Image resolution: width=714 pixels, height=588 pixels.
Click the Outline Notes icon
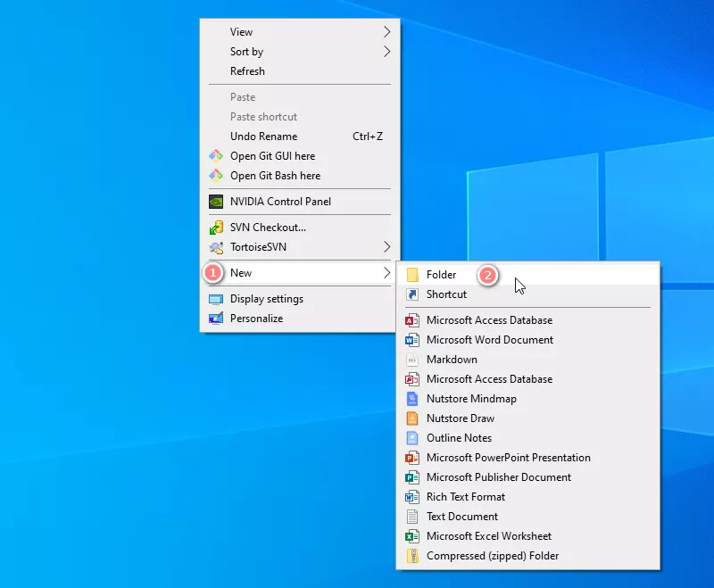pos(412,438)
